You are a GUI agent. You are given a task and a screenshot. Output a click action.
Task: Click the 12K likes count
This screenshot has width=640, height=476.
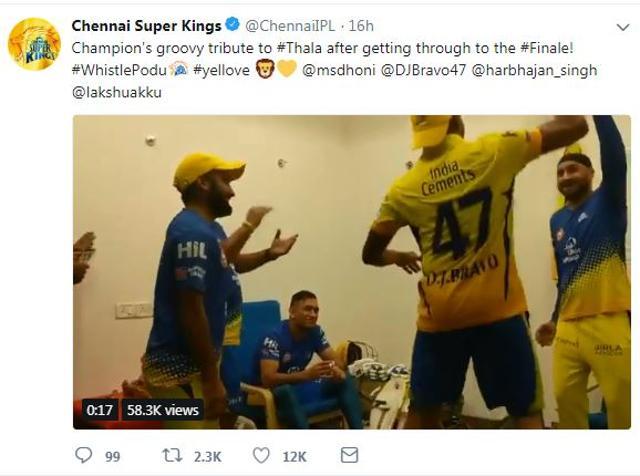pyautogui.click(x=294, y=456)
